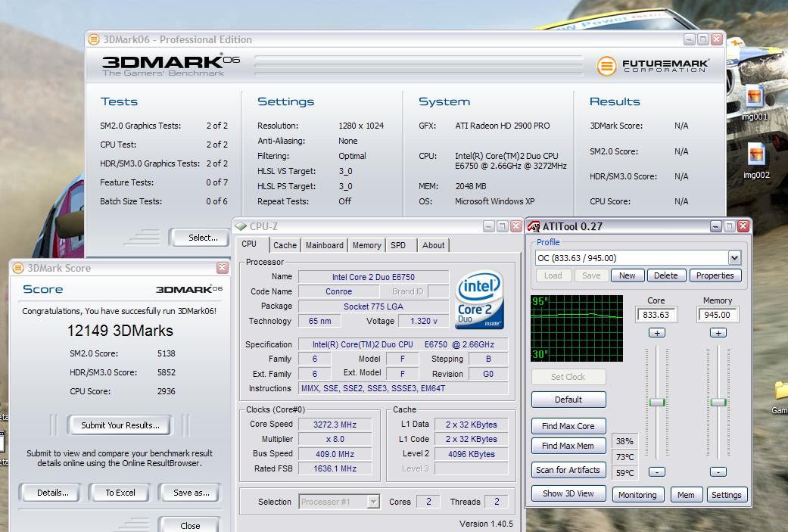This screenshot has width=788, height=532.
Task: Click the 3DMark Score window title icon
Action: (18, 268)
